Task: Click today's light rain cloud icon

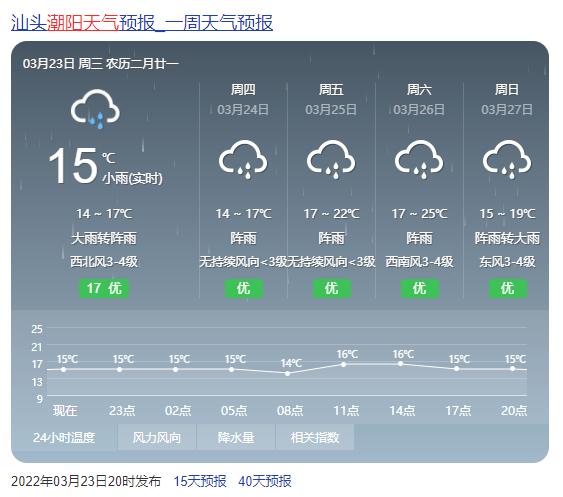Action: click(x=95, y=109)
